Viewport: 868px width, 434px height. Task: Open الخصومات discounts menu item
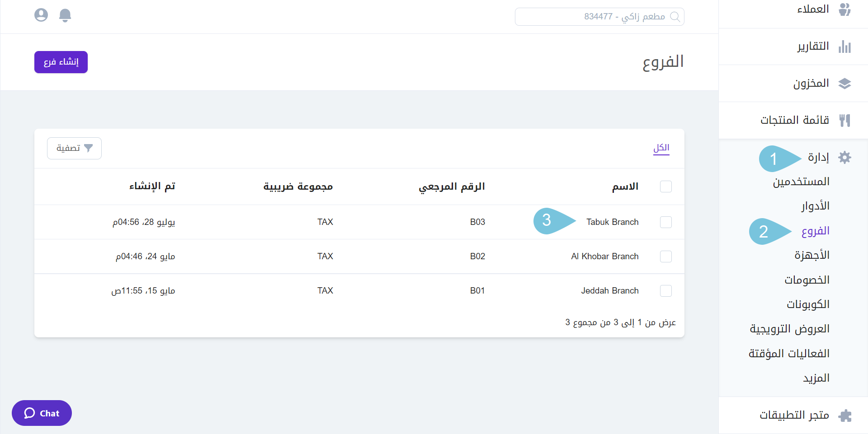click(x=807, y=280)
